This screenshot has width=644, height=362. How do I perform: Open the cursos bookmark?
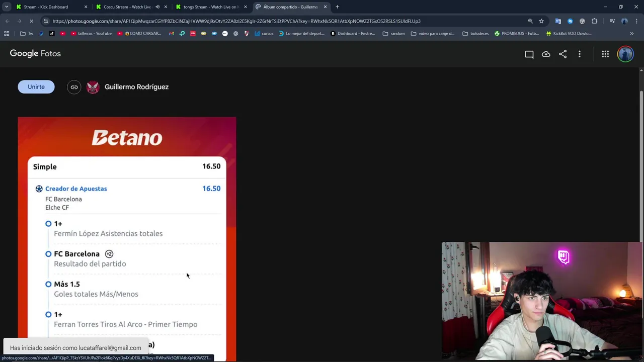pos(264,34)
